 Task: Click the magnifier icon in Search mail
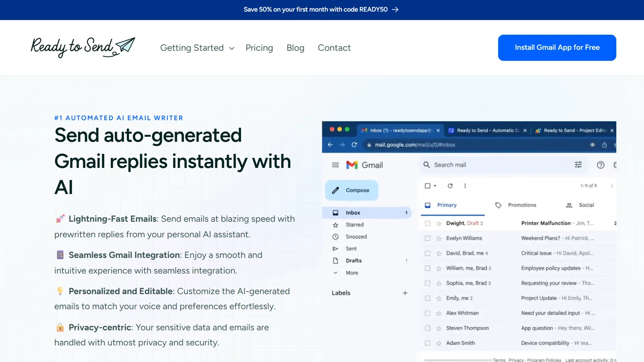[427, 165]
